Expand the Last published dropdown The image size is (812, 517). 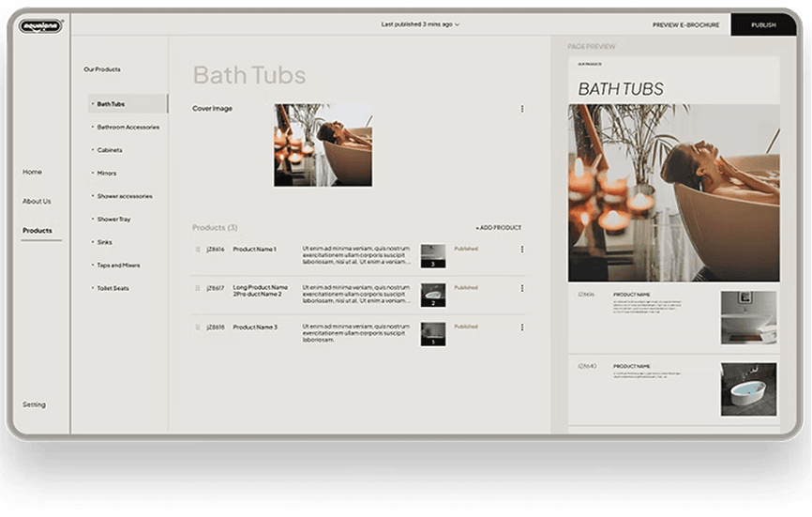pyautogui.click(x=421, y=24)
